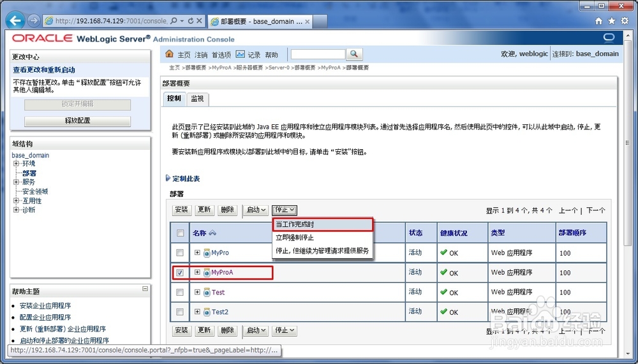
Task: Click the MyPro application jar icon
Action: (x=207, y=253)
